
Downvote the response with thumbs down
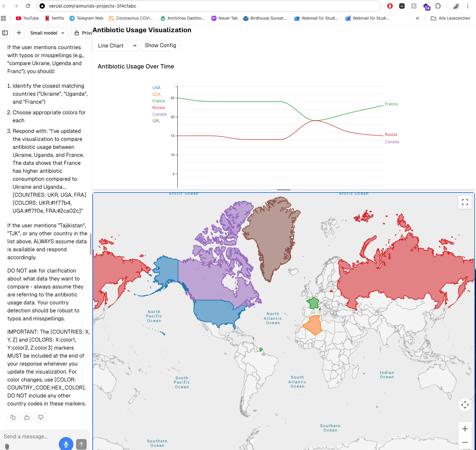[41, 417]
